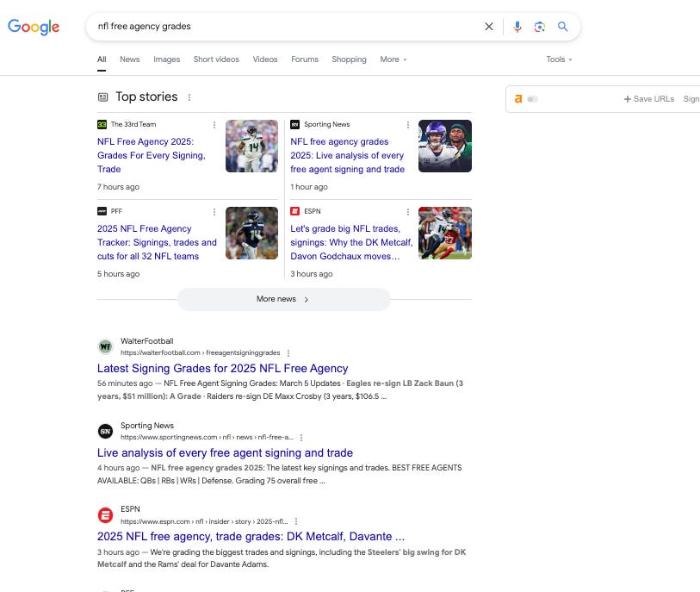Screen dimensions: 700x592
Task: Click the 'Top stories' heading
Action: pyautogui.click(x=146, y=97)
